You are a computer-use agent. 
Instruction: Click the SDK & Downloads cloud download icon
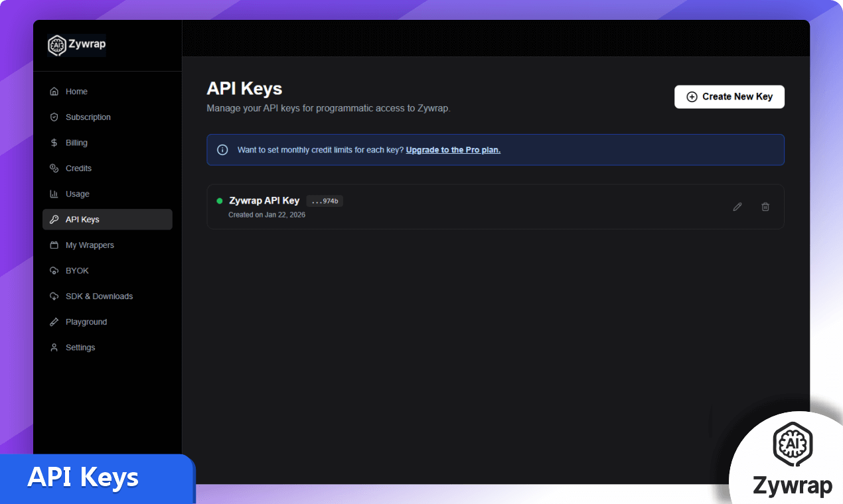pos(54,296)
